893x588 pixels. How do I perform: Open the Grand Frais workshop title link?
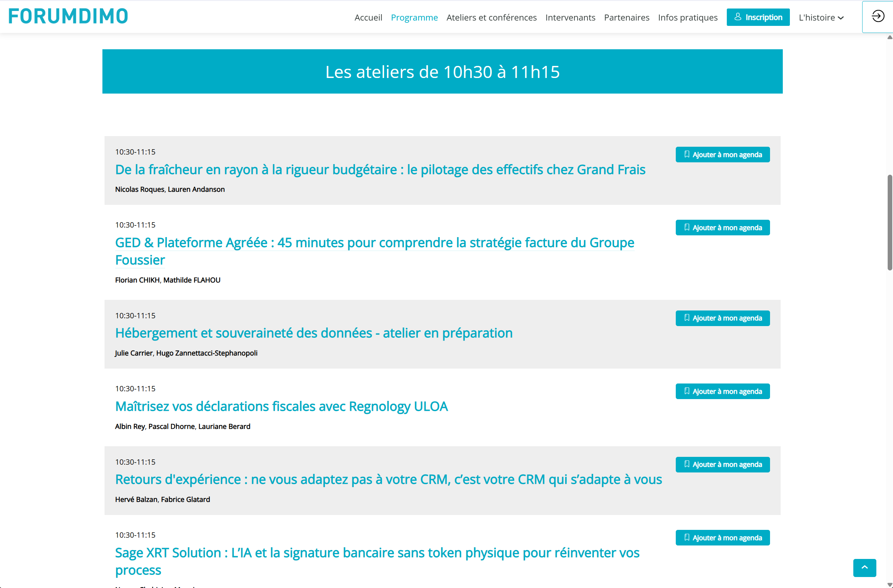pos(380,170)
